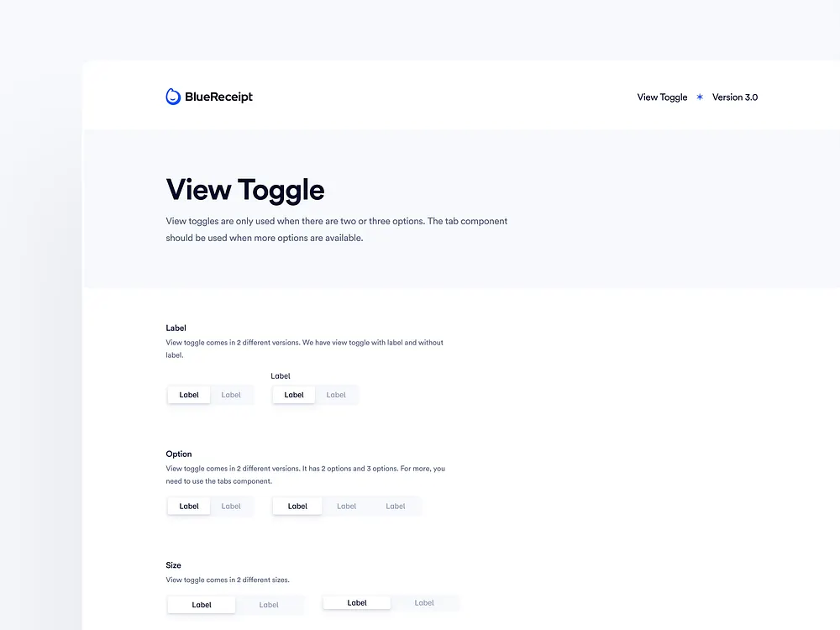
Task: Select active Label in the small Size toggle
Action: point(356,602)
